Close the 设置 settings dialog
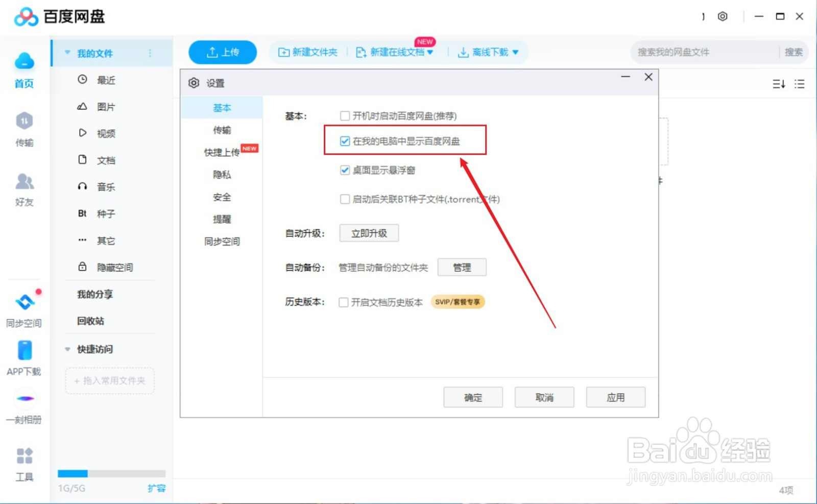The height and width of the screenshot is (504, 817). 648,77
